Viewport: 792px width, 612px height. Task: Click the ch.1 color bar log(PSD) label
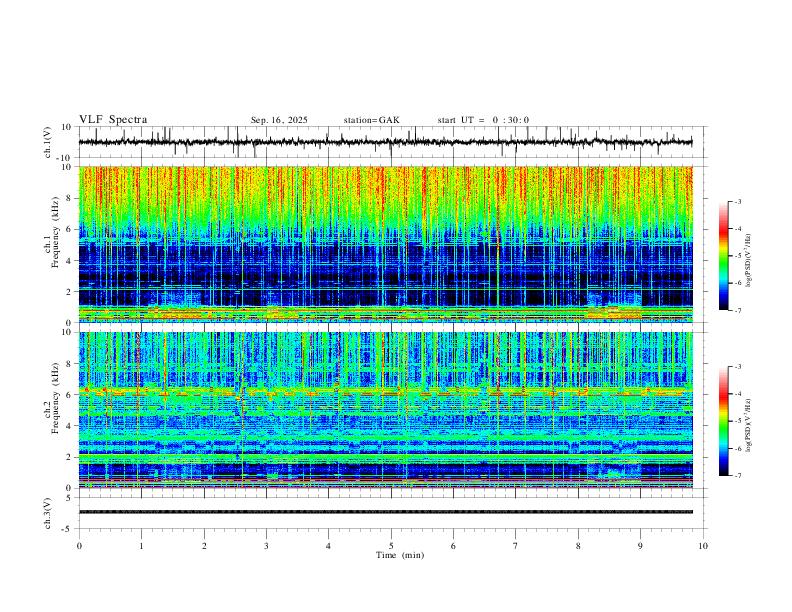point(749,261)
